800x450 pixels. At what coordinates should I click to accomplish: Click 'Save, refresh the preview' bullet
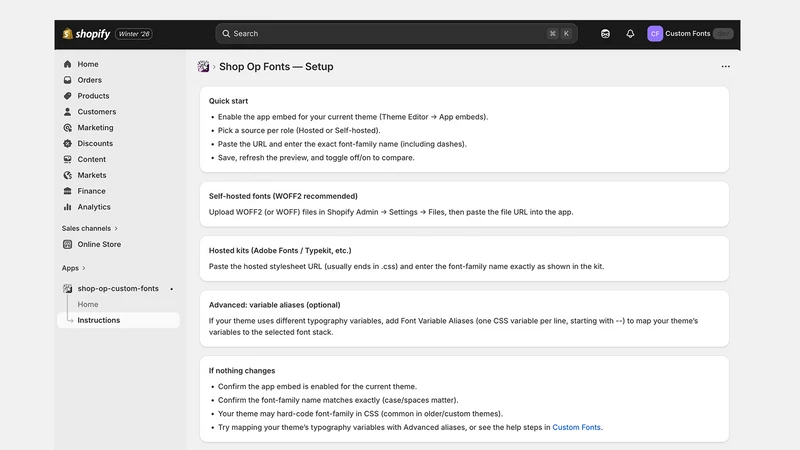[316, 158]
